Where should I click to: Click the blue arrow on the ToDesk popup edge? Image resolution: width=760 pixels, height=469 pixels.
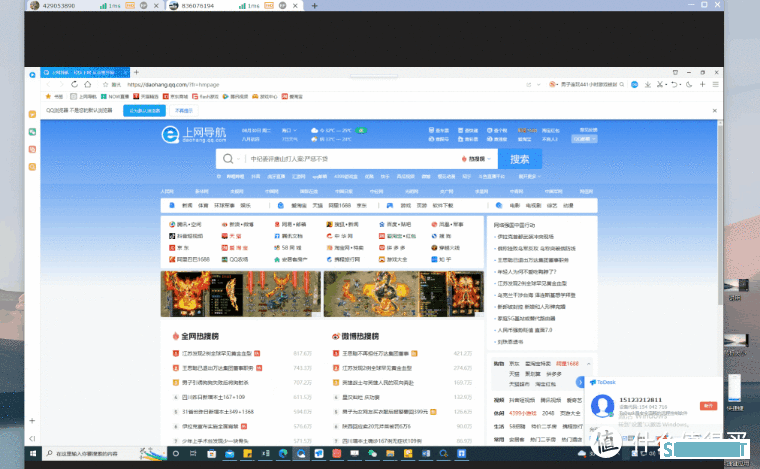point(580,382)
